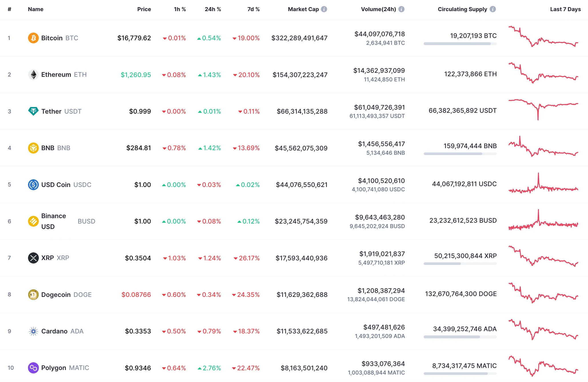The height and width of the screenshot is (382, 588).
Task: Click the Polygon MATIC logo
Action: click(x=33, y=368)
